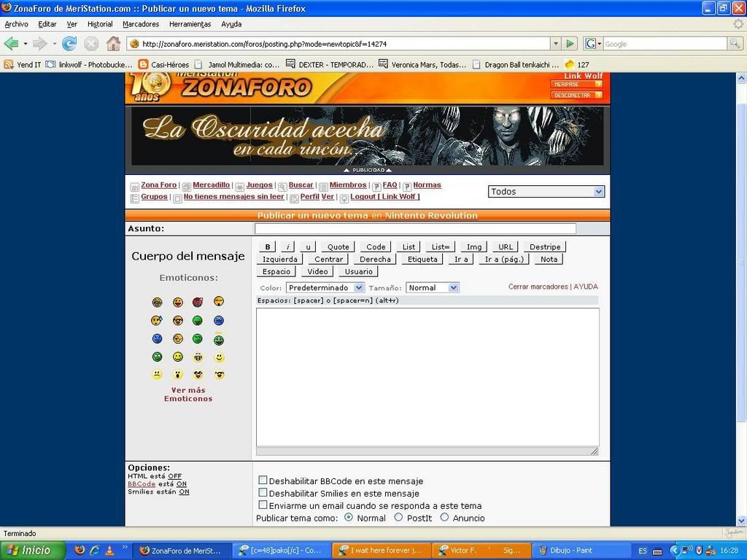
Task: Click the Quote BBCode button
Action: pyautogui.click(x=338, y=247)
